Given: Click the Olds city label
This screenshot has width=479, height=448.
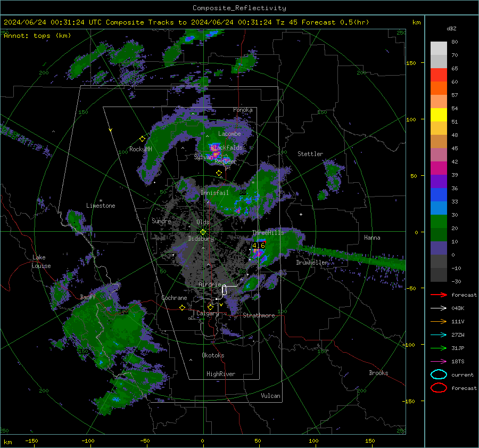Looking at the screenshot, I should 203,222.
